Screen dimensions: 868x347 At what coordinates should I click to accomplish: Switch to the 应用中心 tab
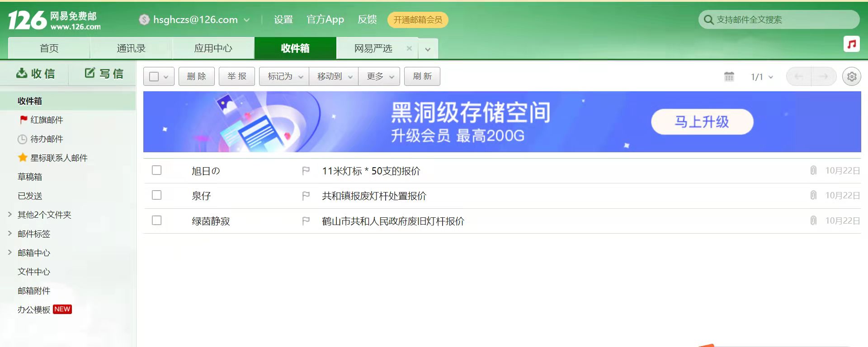[x=213, y=48]
